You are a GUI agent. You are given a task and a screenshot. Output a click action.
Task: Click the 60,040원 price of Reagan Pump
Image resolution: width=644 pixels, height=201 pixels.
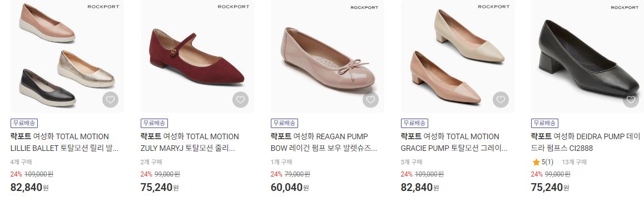(x=290, y=188)
